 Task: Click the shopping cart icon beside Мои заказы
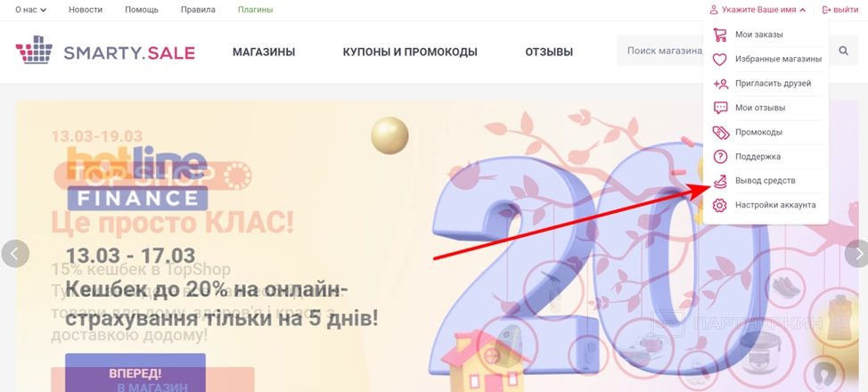click(x=719, y=35)
